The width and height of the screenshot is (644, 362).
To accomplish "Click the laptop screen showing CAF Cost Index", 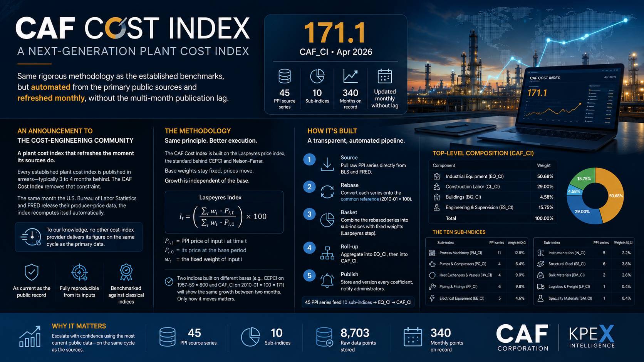I will [x=572, y=97].
